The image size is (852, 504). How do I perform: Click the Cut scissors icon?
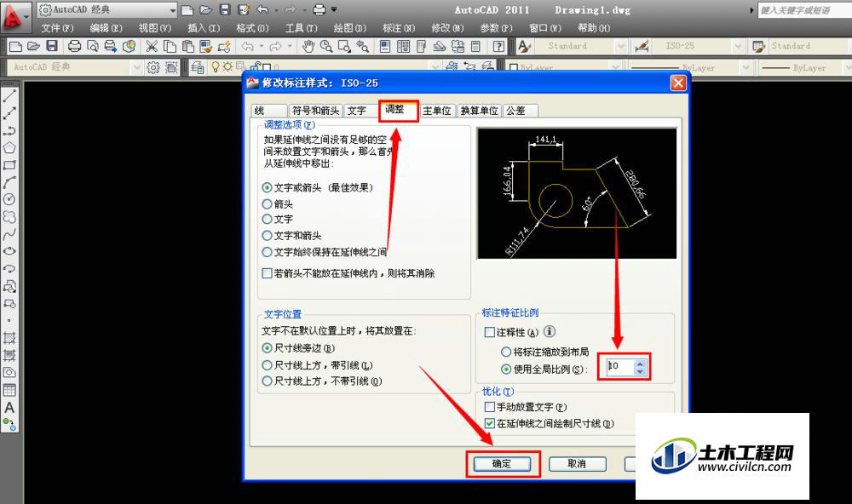coord(152,46)
